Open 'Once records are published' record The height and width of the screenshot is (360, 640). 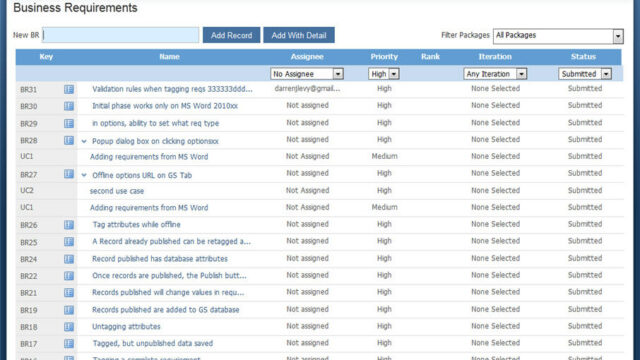(x=169, y=276)
